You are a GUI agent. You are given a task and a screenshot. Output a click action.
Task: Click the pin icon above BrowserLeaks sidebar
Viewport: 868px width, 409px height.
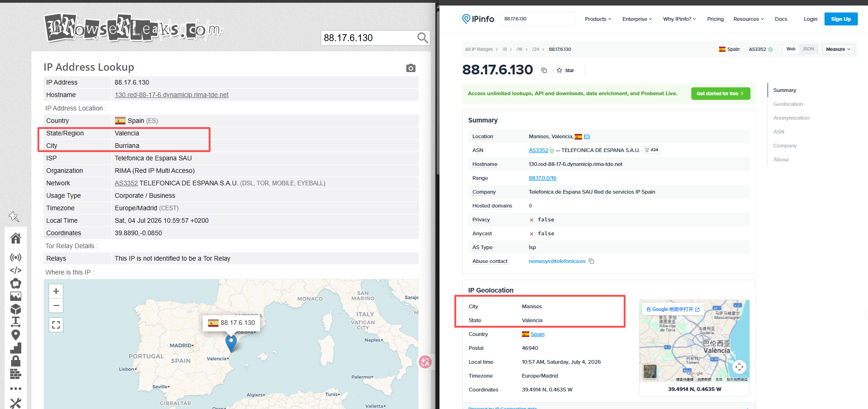pos(14,216)
